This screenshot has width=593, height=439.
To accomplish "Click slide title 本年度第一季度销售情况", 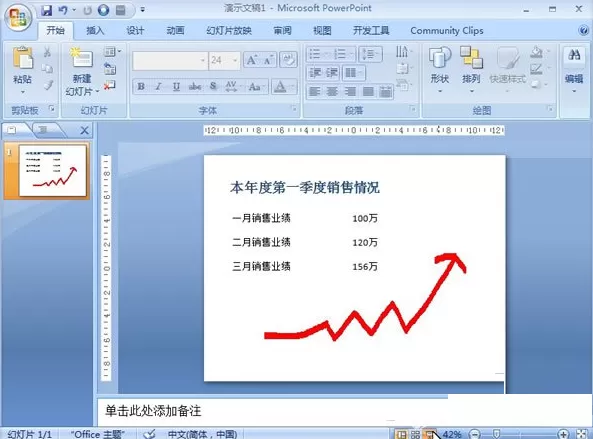I will [305, 188].
